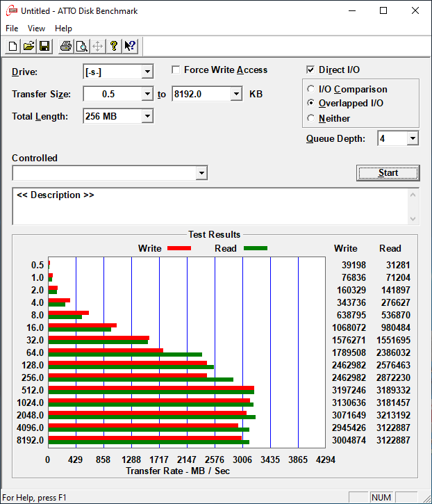
Task: Save results using the floppy disk icon
Action: coord(44,47)
